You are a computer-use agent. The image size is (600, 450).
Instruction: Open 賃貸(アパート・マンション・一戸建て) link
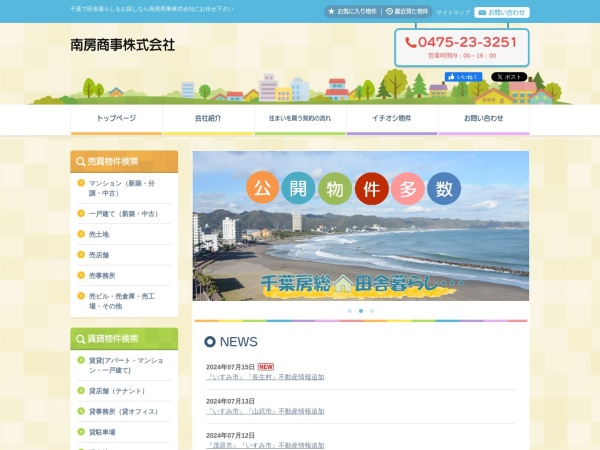coord(126,365)
